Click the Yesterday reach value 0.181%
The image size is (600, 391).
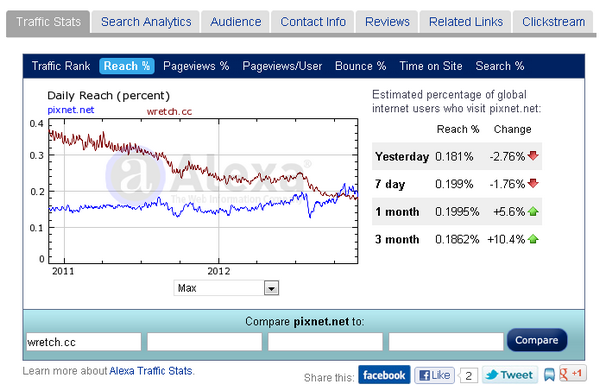tap(454, 156)
